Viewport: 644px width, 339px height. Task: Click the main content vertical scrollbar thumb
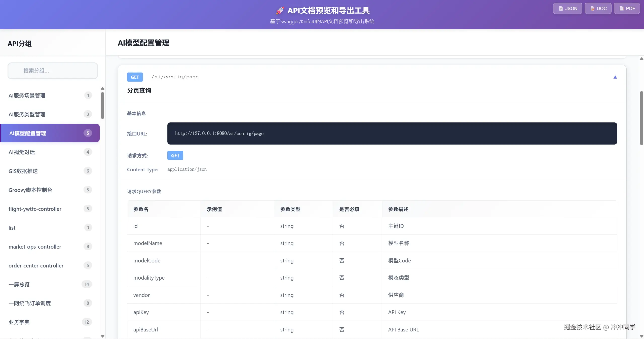(641, 118)
